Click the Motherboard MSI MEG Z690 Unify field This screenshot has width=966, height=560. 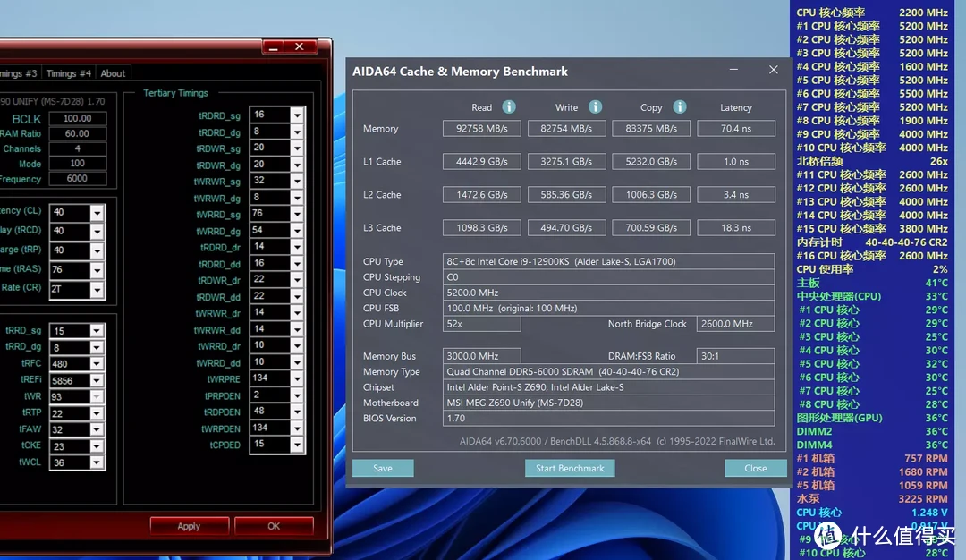point(609,403)
